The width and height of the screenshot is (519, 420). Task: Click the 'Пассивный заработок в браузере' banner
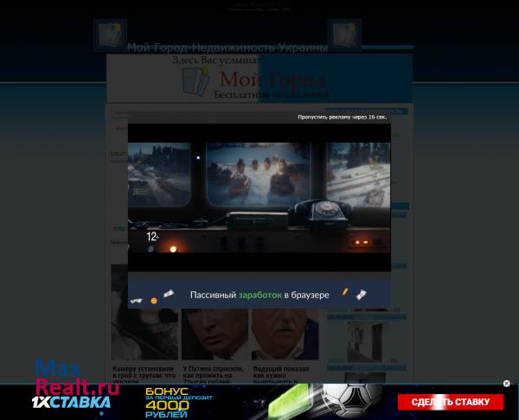(x=259, y=295)
